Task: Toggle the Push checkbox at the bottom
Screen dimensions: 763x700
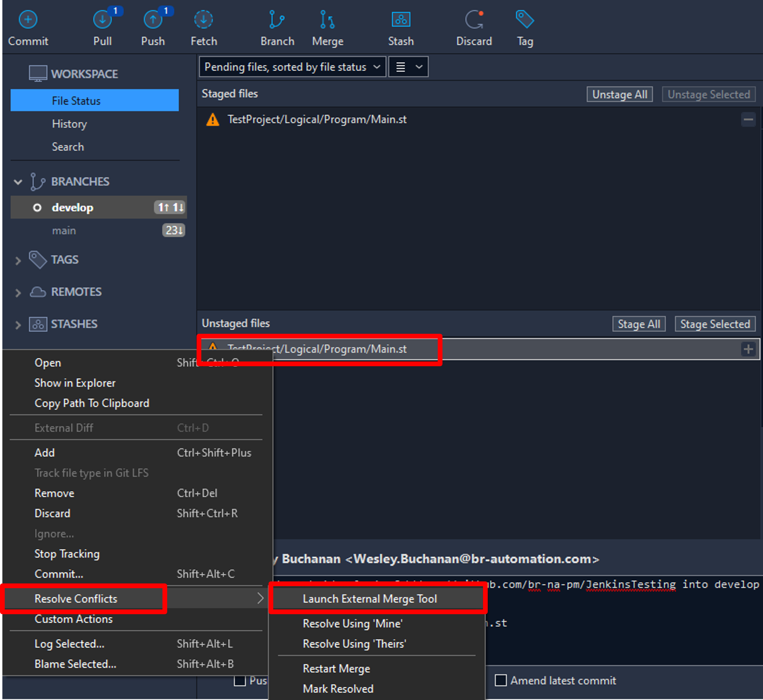Action: click(239, 681)
